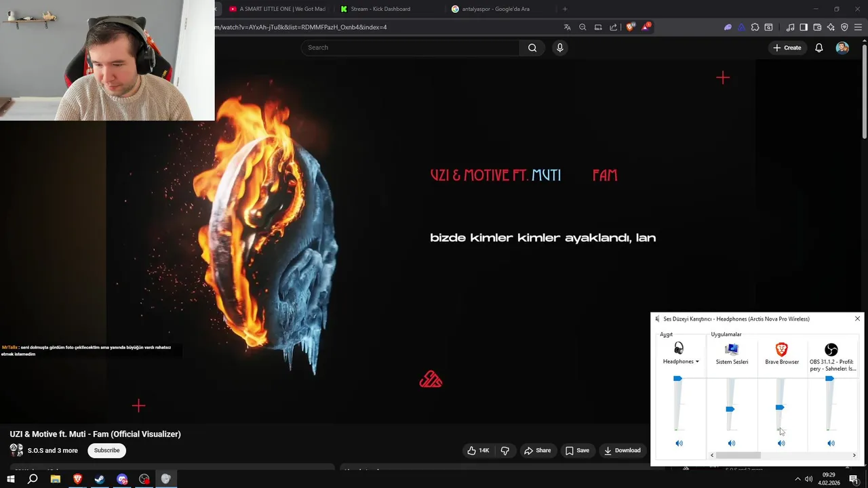The width and height of the screenshot is (868, 488).
Task: Open Windows taskbar search
Action: [33, 479]
